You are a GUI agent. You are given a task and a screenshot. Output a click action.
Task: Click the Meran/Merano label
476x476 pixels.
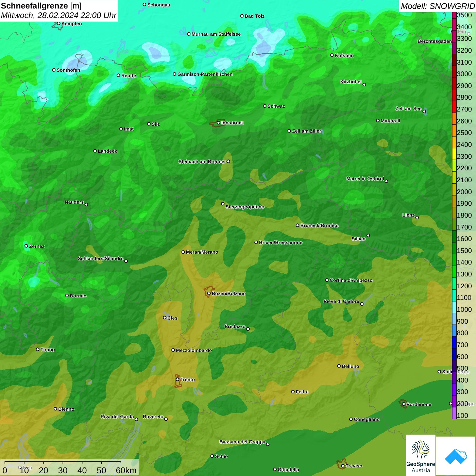[202, 252]
